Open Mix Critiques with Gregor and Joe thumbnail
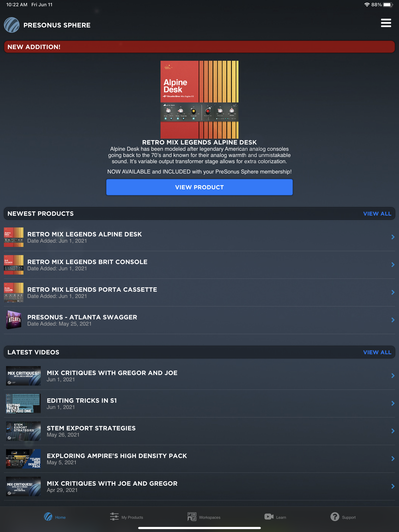Screen dimensions: 399x532 pyautogui.click(x=23, y=376)
